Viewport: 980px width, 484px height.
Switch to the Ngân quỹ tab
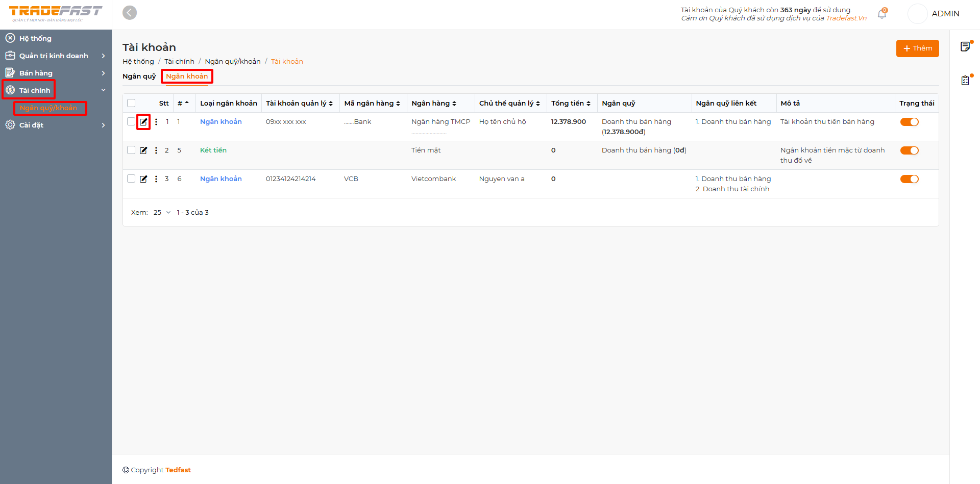click(139, 76)
